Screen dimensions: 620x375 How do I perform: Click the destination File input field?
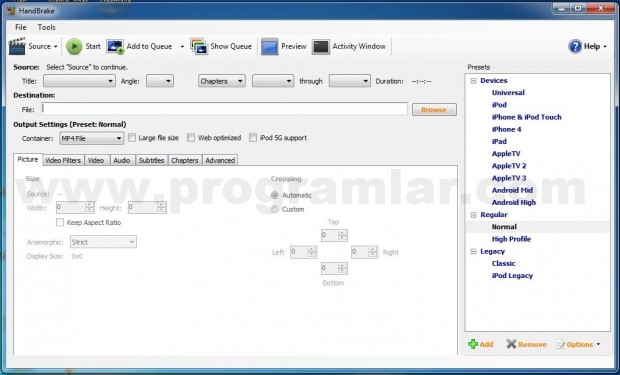pyautogui.click(x=224, y=109)
